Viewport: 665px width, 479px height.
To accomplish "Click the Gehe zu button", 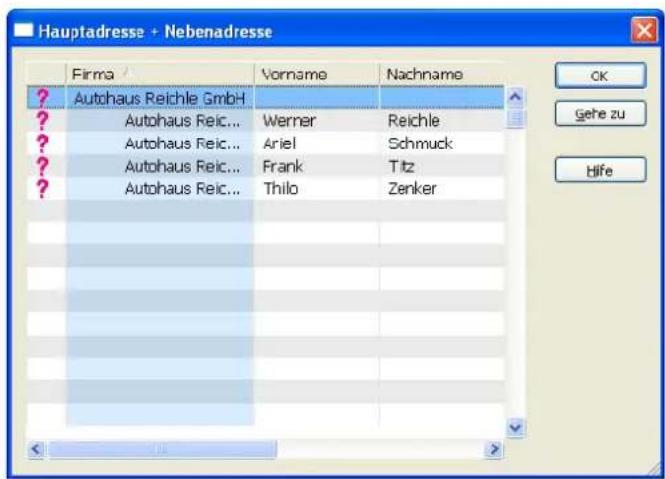I will [601, 113].
